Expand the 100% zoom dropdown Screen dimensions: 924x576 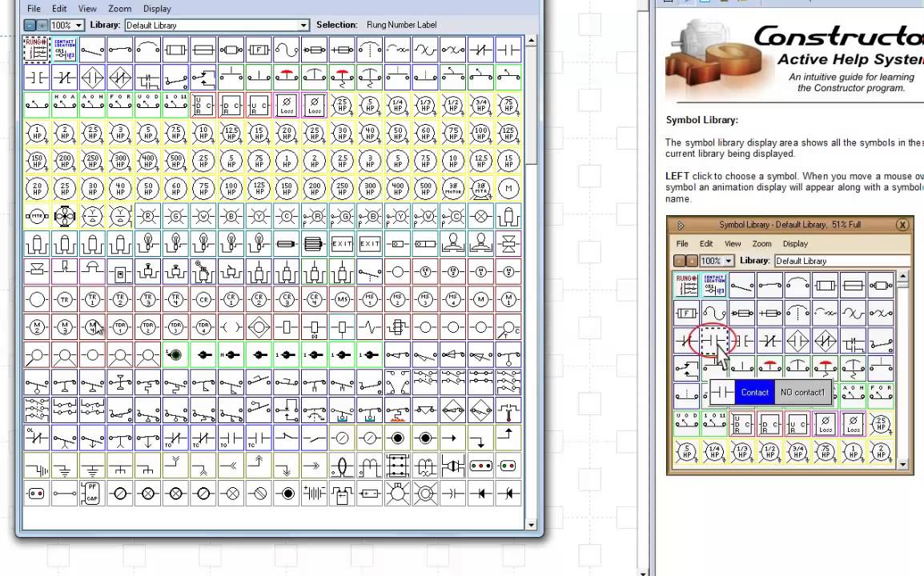[78, 25]
